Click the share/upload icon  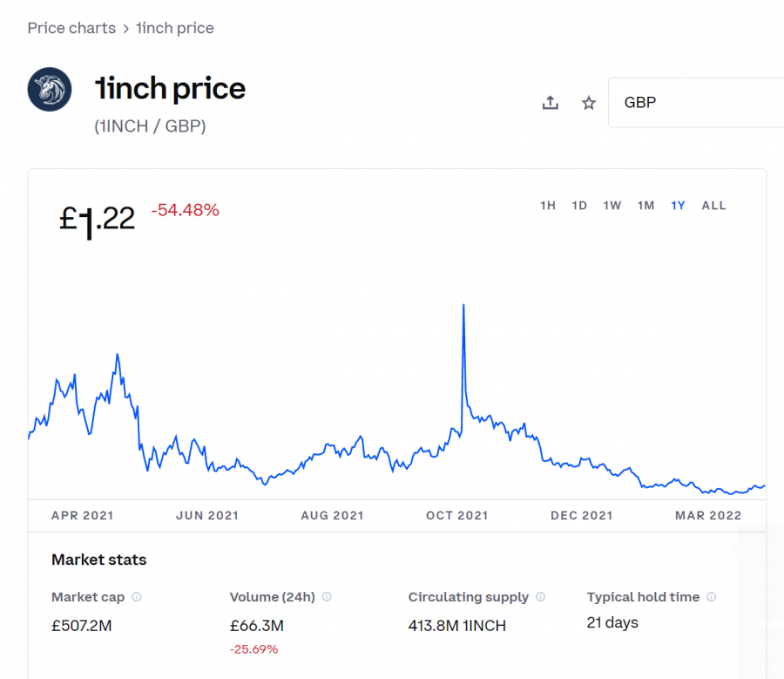[x=550, y=103]
